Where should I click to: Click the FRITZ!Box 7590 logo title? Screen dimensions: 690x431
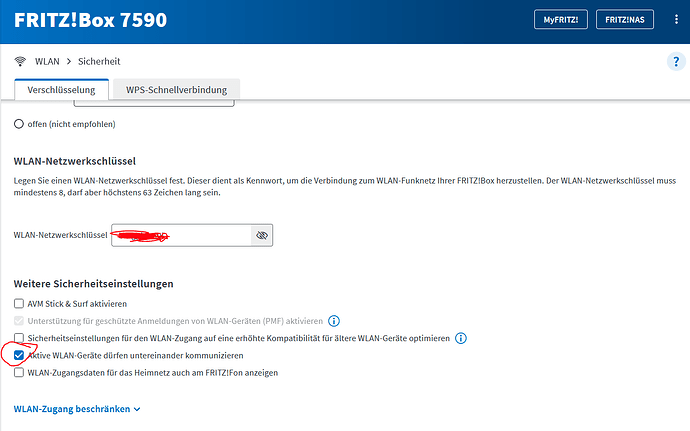[x=91, y=20]
